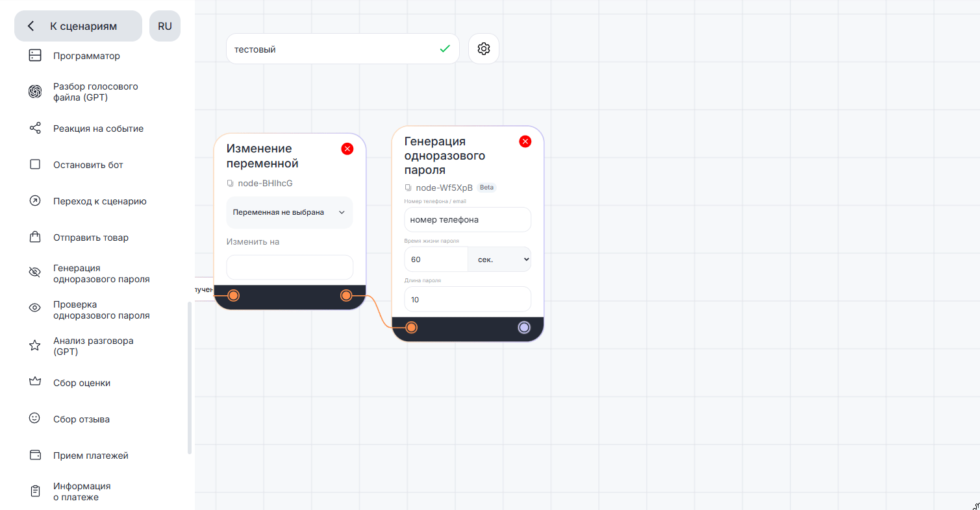
Task: Select the GPT voice file analysis icon
Action: click(35, 92)
